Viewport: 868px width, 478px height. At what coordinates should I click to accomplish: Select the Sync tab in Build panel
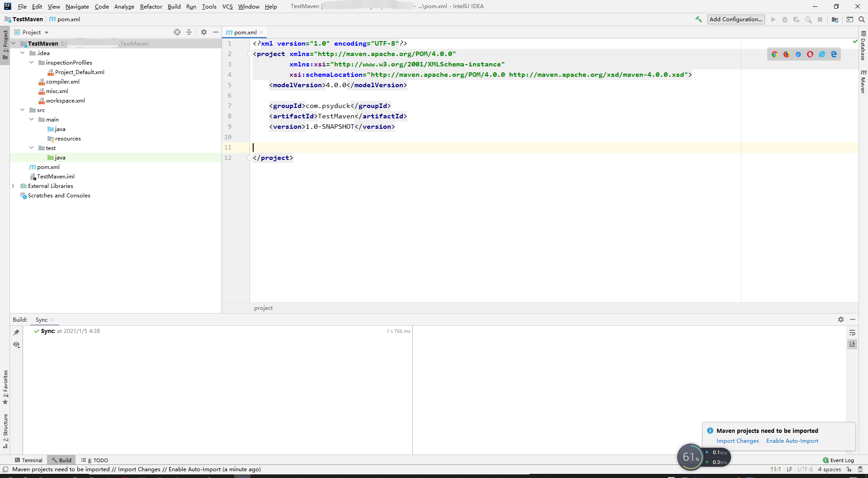pyautogui.click(x=42, y=319)
